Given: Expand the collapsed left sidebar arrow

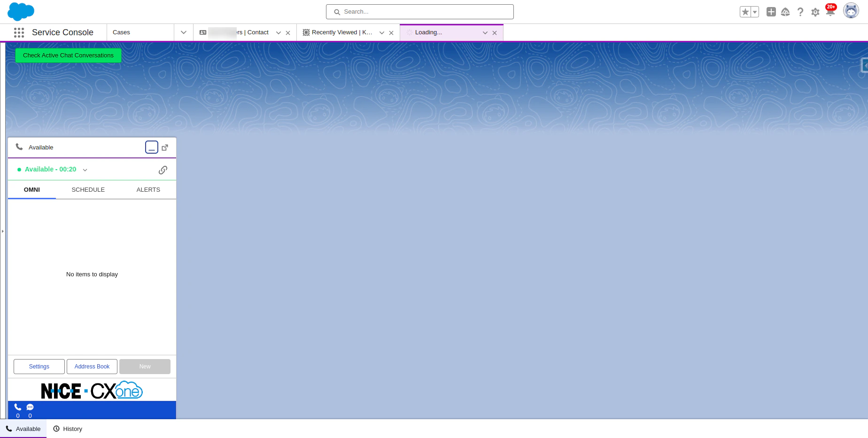Looking at the screenshot, I should tap(2, 231).
